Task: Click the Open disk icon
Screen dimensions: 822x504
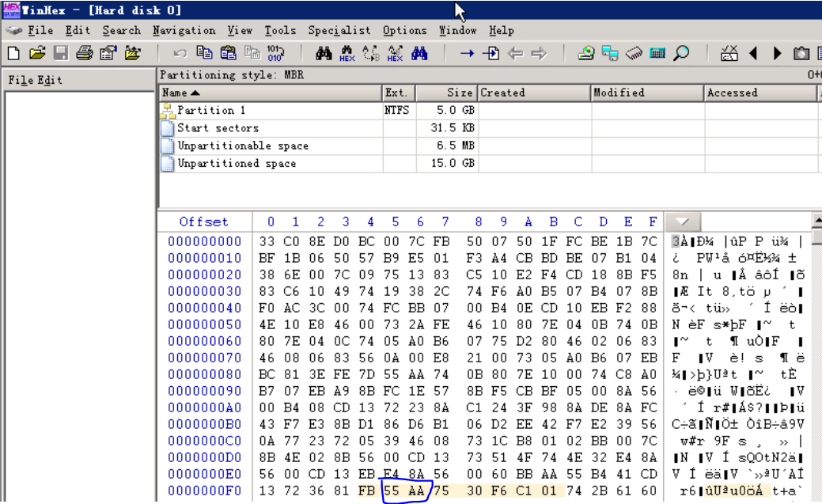Action: (586, 53)
